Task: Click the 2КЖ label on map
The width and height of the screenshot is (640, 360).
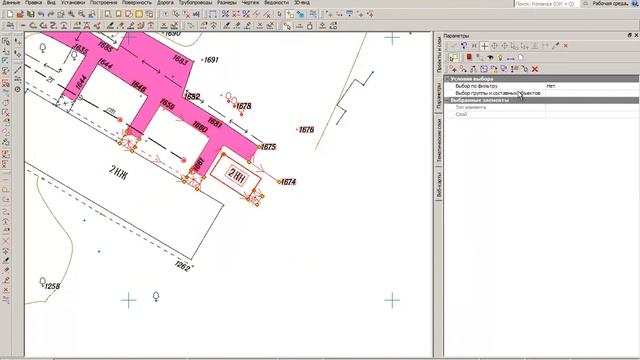Action: coord(118,171)
